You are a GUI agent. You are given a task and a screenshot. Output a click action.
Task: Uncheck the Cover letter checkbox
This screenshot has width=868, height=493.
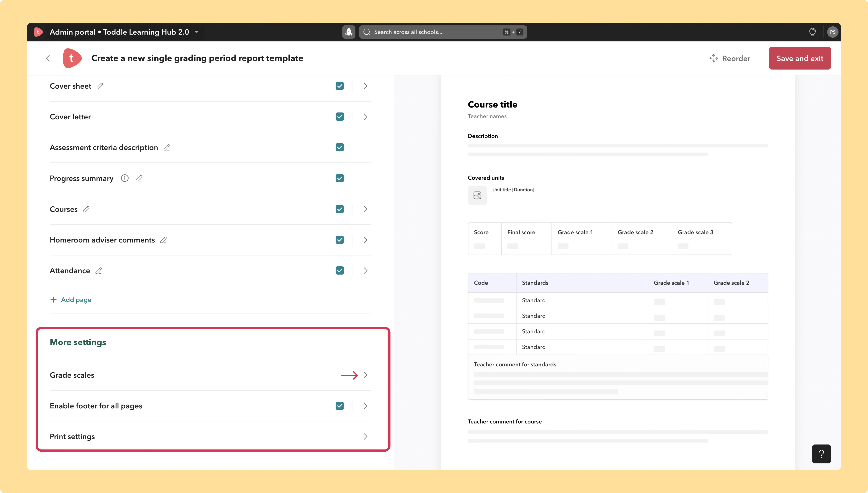coord(340,116)
